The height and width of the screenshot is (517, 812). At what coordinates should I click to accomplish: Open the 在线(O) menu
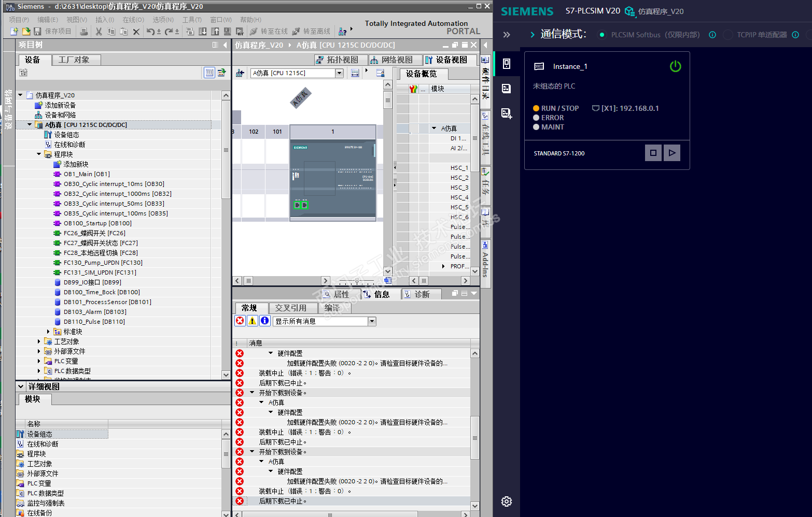(133, 20)
